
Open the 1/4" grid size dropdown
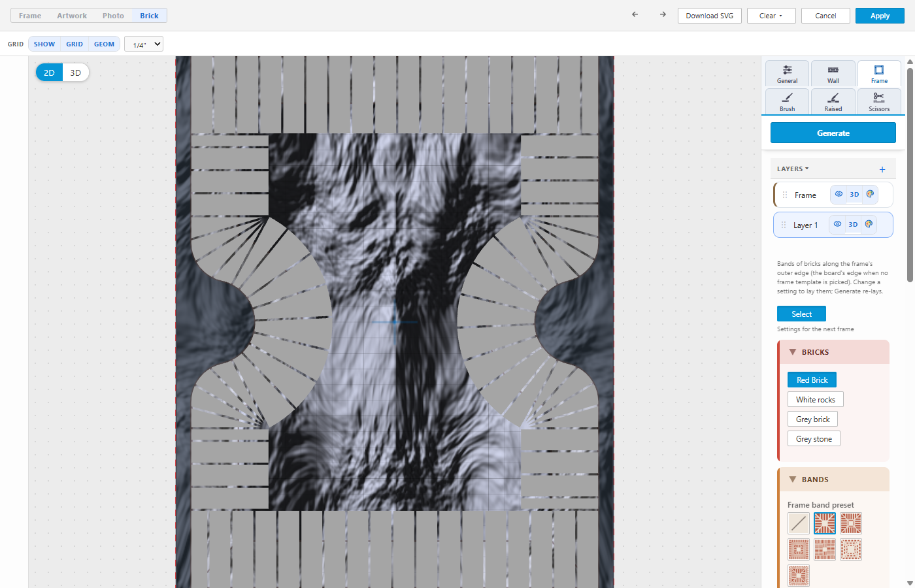[x=144, y=44]
